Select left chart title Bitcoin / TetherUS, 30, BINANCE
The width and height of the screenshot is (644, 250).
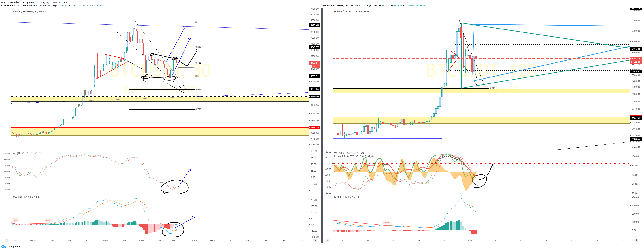click(30, 11)
